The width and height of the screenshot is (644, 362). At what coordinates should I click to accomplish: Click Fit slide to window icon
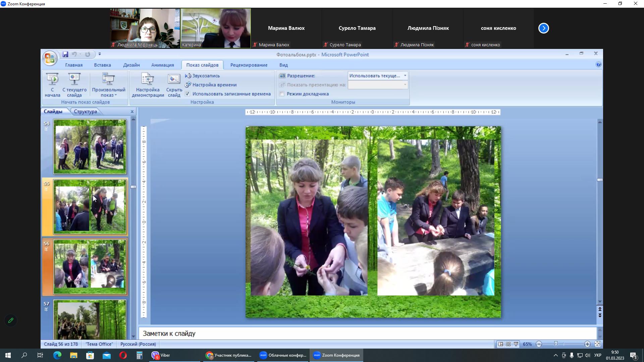tap(597, 344)
